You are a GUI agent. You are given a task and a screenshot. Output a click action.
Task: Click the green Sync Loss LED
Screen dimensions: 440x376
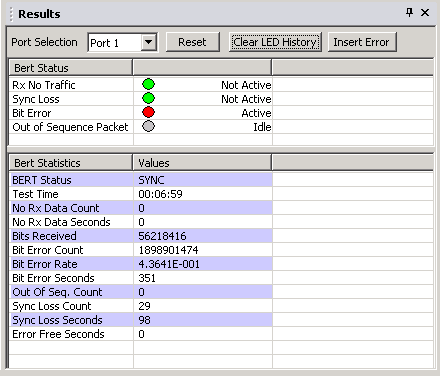[x=148, y=98]
